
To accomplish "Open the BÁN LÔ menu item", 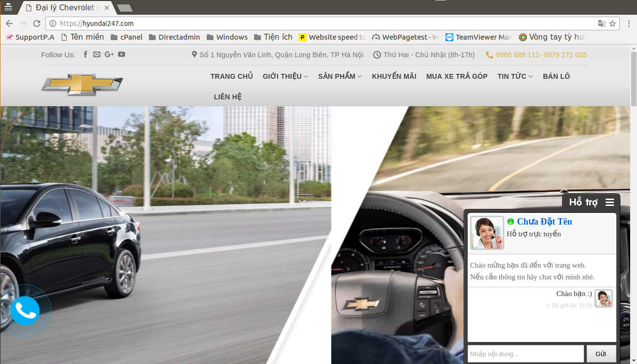I will (556, 76).
